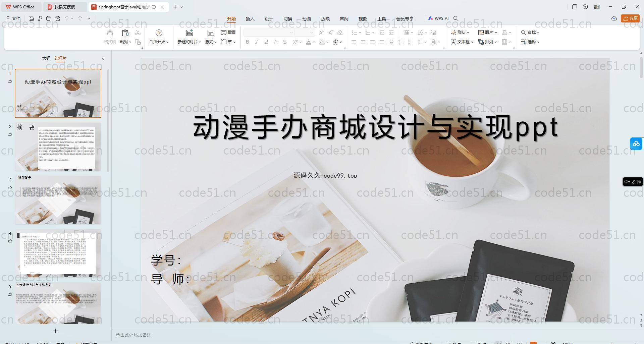Click the Format Painter (格式刷) icon
The width and height of the screenshot is (644, 344).
(x=110, y=33)
